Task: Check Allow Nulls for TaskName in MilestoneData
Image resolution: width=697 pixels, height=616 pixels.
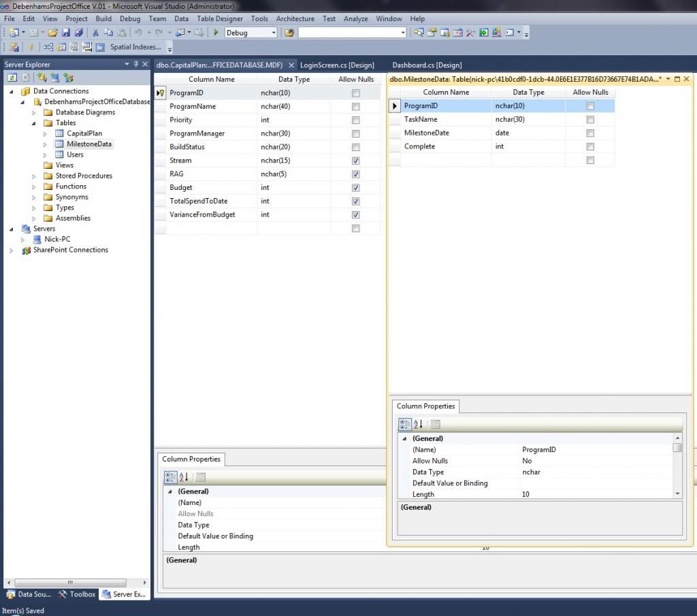Action: 590,120
